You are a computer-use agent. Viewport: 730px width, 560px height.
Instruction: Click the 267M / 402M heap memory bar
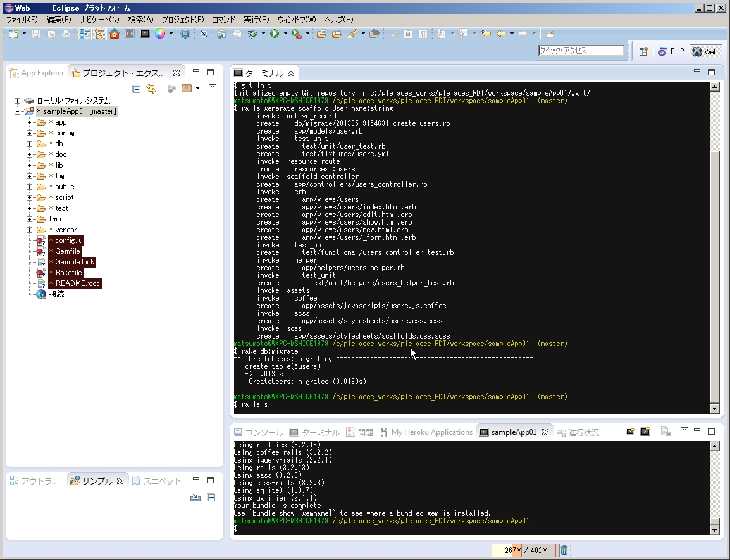[526, 551]
